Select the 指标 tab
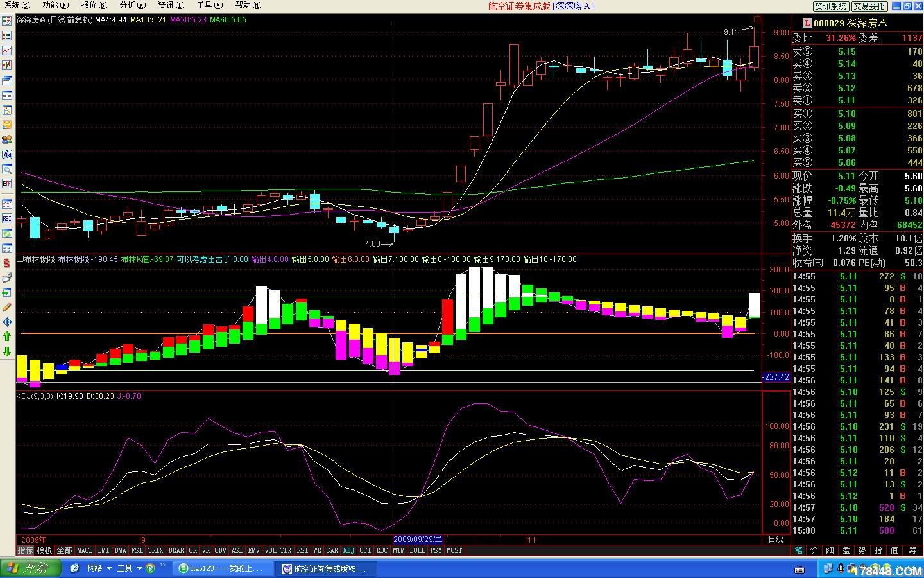This screenshot has height=578, width=924. point(26,550)
